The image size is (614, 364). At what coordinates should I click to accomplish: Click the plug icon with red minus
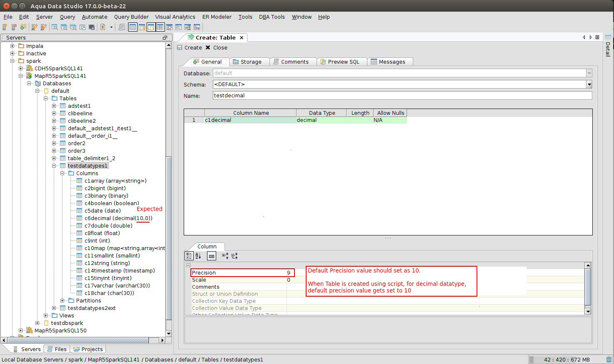(x=43, y=27)
